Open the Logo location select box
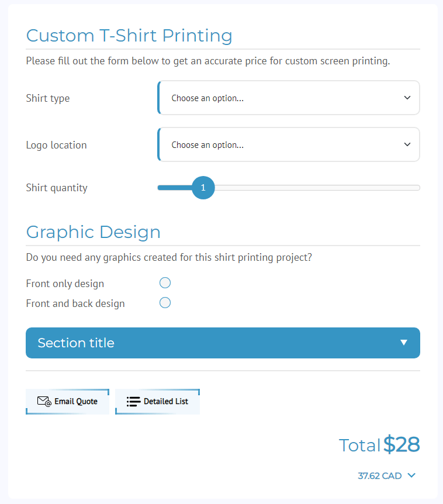Image resolution: width=443 pixels, height=504 pixels. point(289,144)
